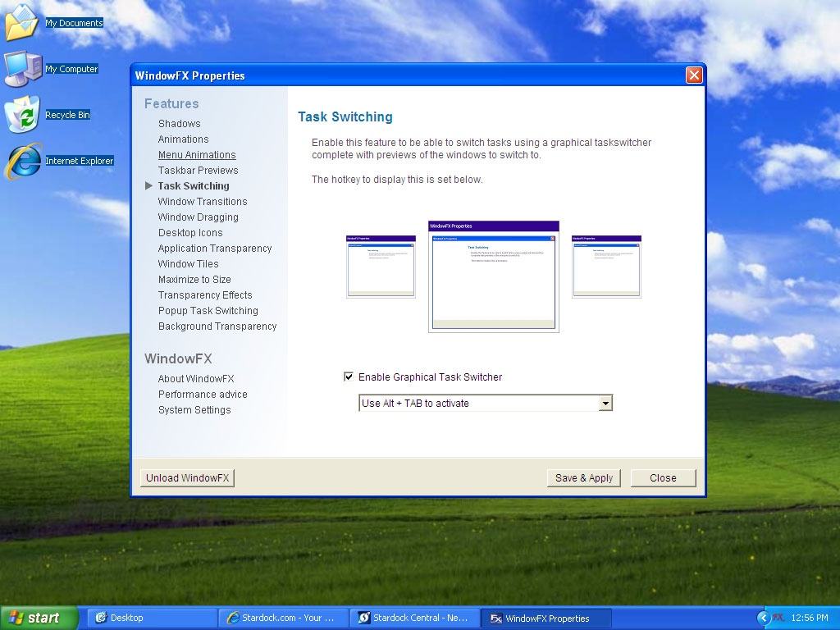Select Desktop Icons feature
Image resolution: width=840 pixels, height=630 pixels.
click(x=190, y=232)
